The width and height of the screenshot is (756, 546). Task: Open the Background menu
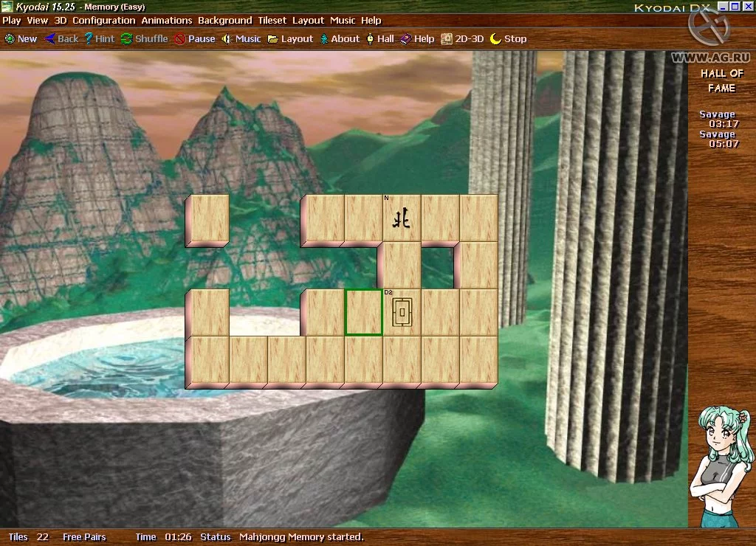224,21
